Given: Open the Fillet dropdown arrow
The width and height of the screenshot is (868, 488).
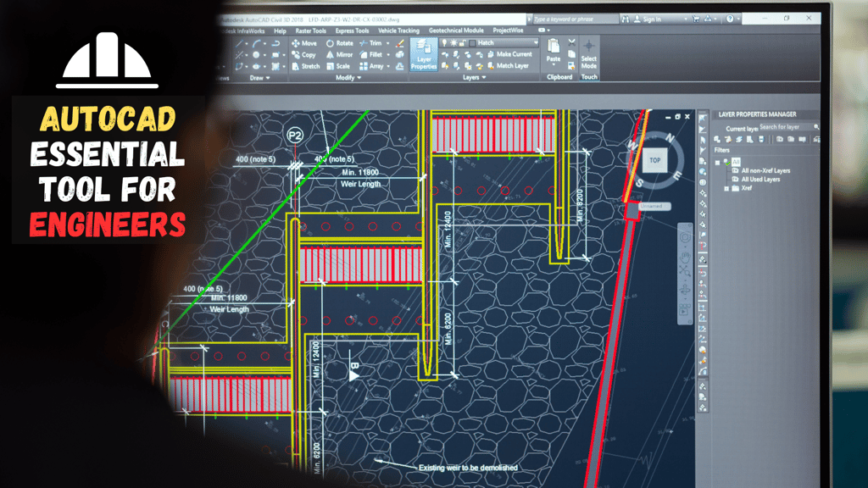Looking at the screenshot, I should 388,55.
